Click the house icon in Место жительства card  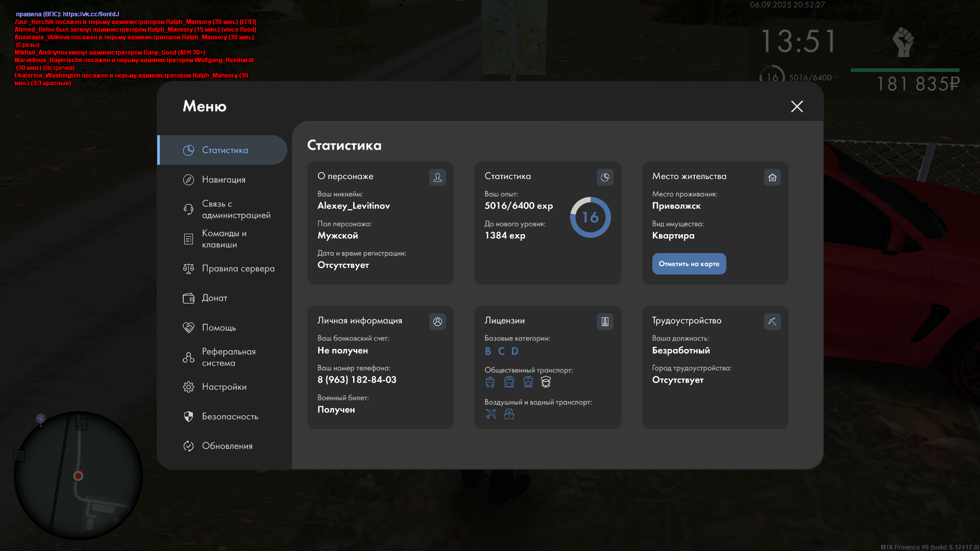(x=772, y=177)
